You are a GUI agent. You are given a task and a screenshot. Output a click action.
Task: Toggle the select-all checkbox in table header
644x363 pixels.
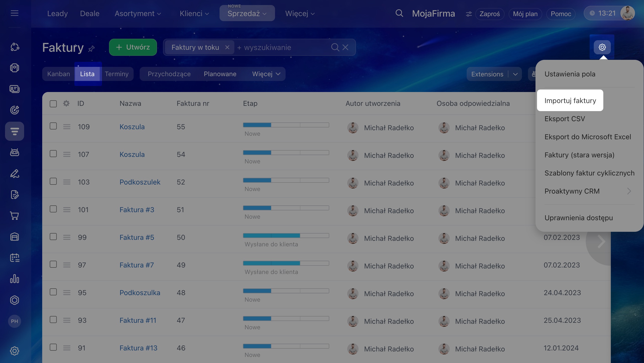click(53, 104)
